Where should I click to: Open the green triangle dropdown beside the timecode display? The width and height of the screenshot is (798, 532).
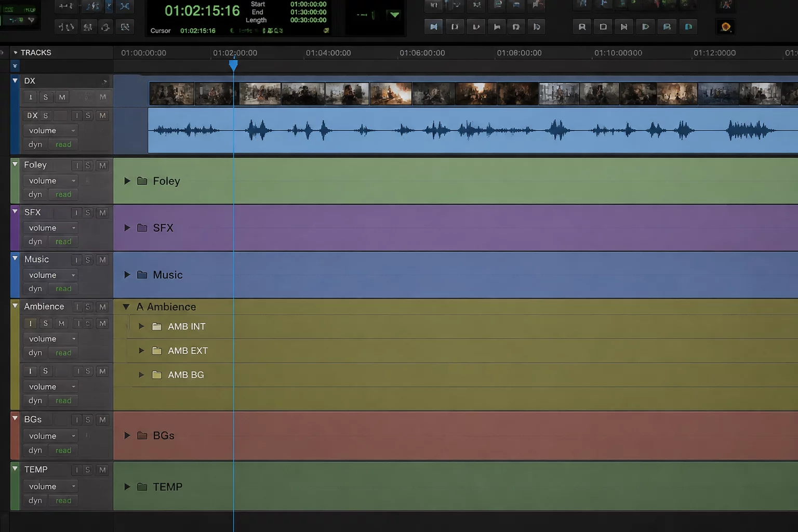point(395,15)
